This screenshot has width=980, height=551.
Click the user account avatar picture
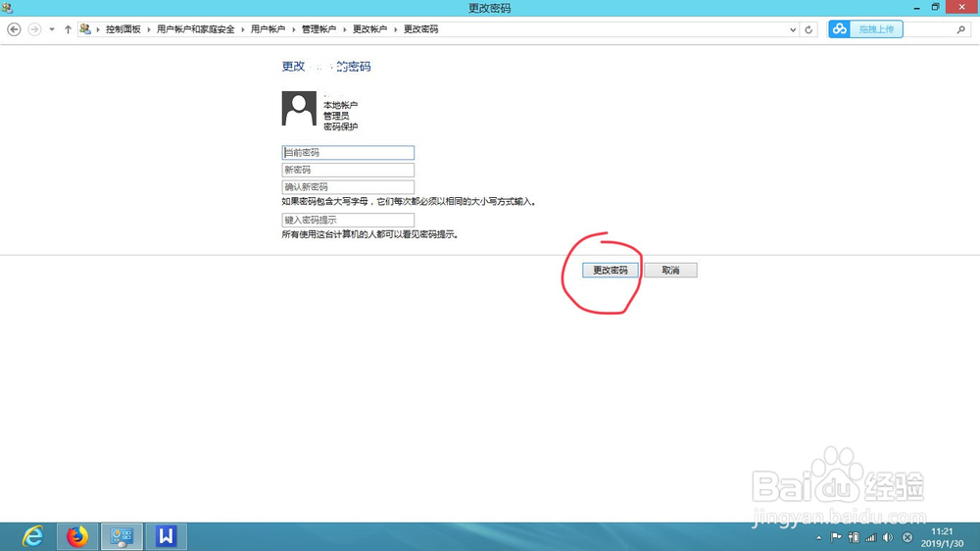coord(299,108)
